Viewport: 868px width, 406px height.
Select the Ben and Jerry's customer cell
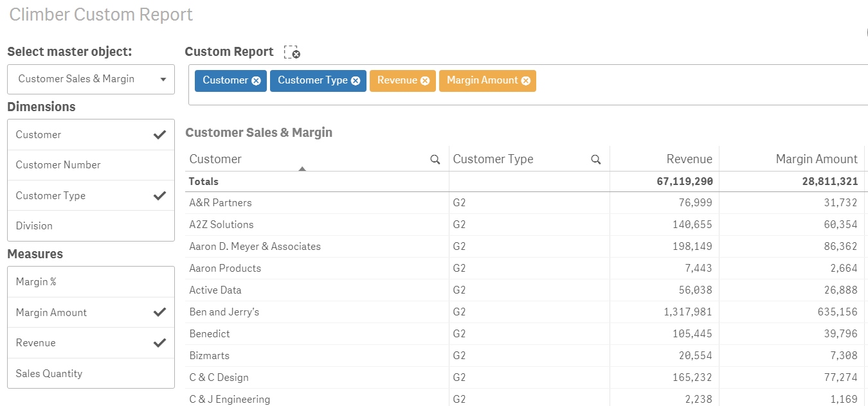click(x=317, y=312)
